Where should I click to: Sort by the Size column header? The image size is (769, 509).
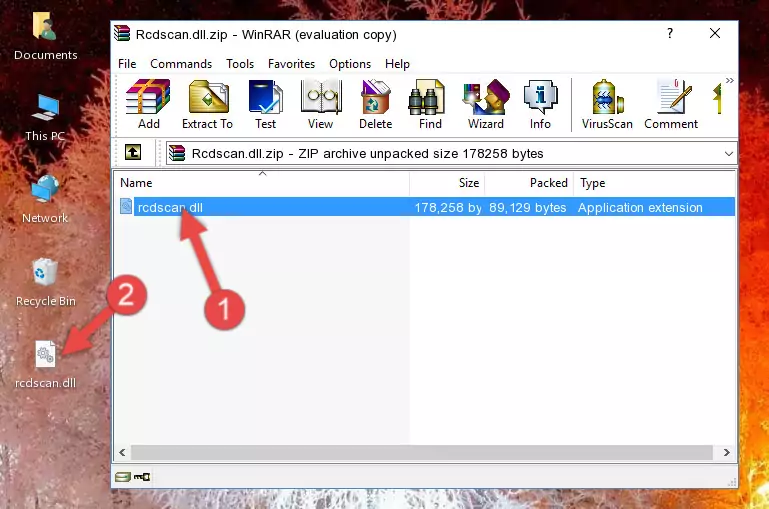click(447, 183)
